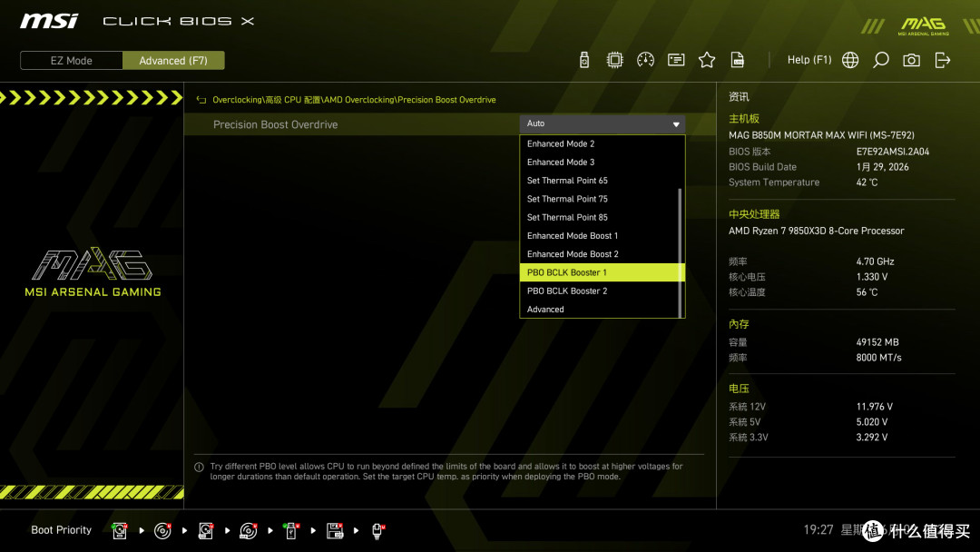Click the clock time 19:27
Image resolution: width=980 pixels, height=552 pixels.
click(818, 530)
